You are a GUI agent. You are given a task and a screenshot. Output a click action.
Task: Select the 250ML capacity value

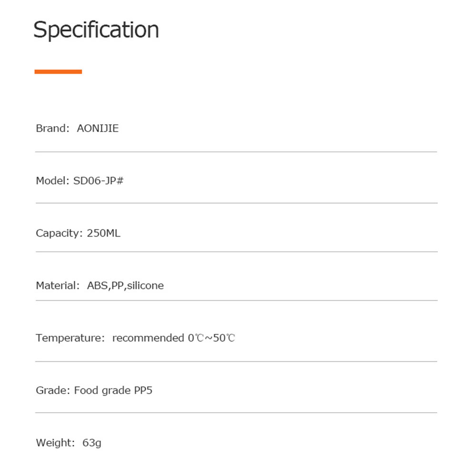[104, 233]
